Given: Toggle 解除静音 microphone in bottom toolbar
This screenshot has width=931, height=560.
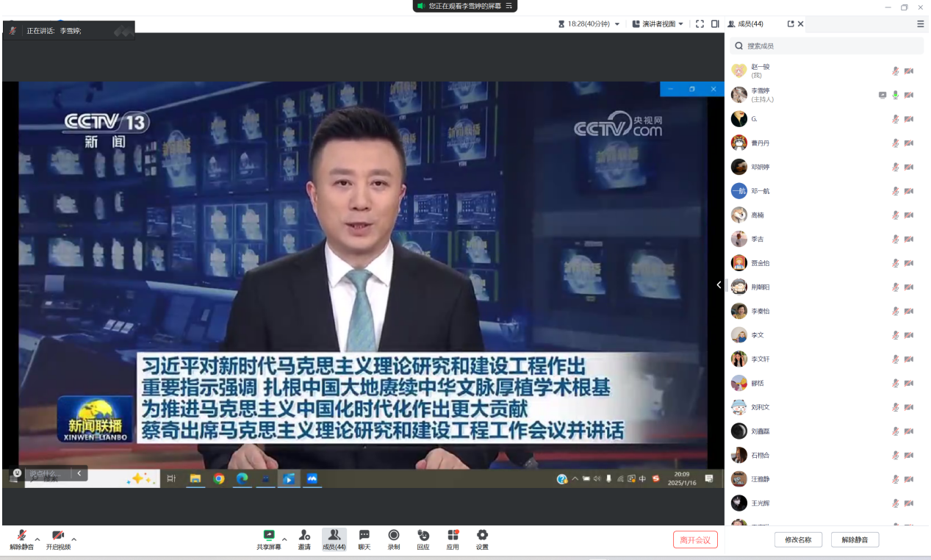Looking at the screenshot, I should (22, 536).
